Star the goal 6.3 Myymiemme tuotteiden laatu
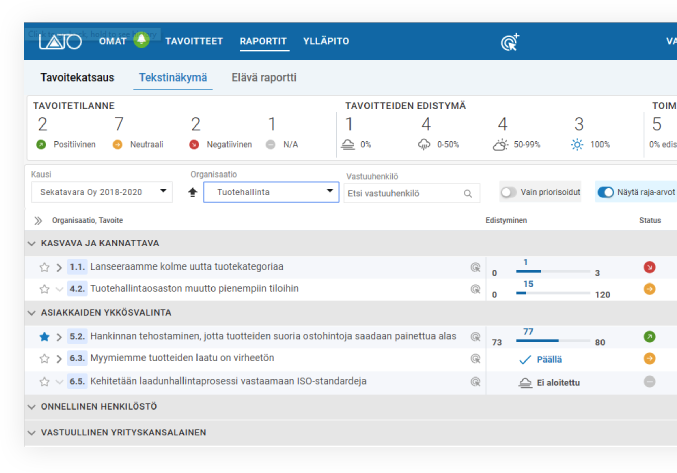This screenshot has width=677, height=473. click(x=44, y=359)
